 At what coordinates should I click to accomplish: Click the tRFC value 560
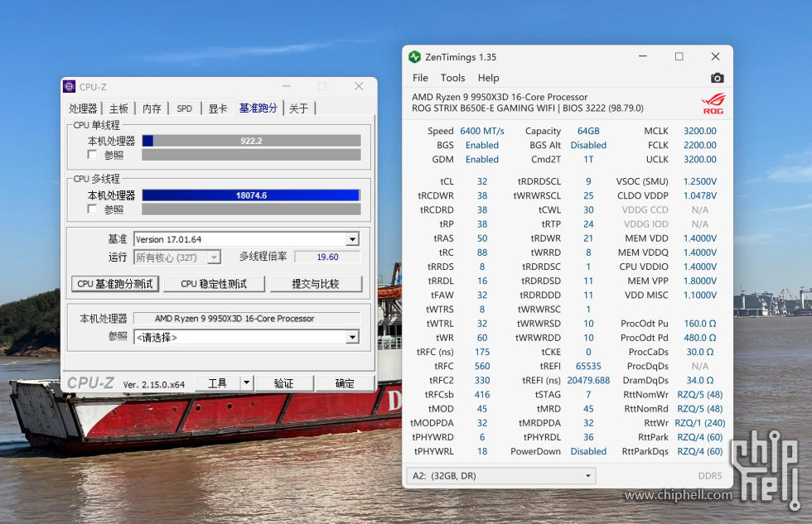tap(482, 366)
